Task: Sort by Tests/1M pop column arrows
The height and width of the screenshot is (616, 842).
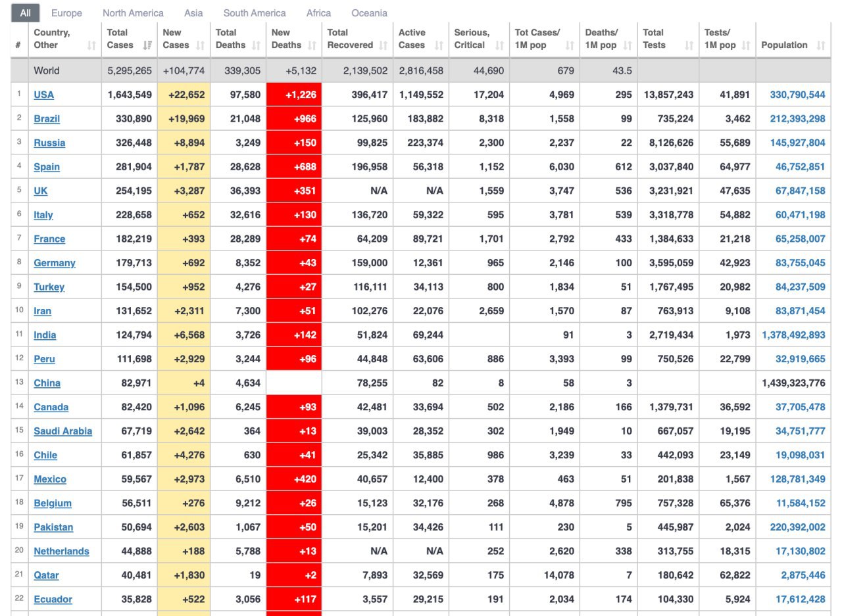Action: click(x=746, y=45)
